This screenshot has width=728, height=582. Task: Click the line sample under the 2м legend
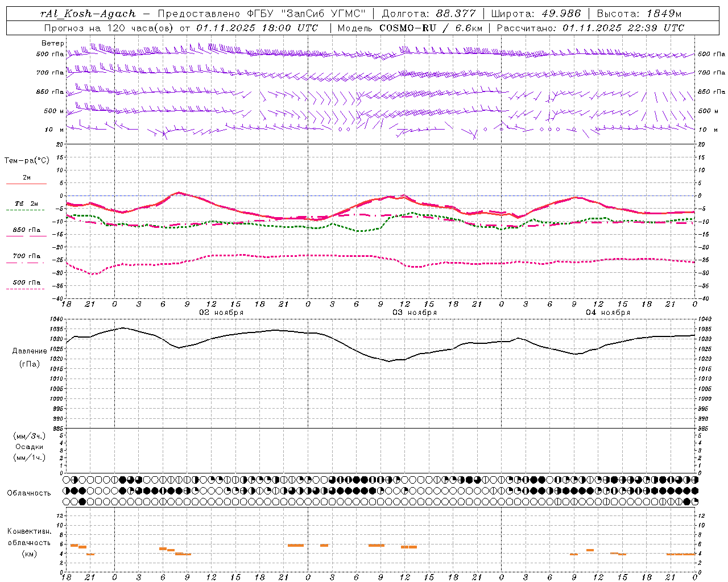[26, 184]
